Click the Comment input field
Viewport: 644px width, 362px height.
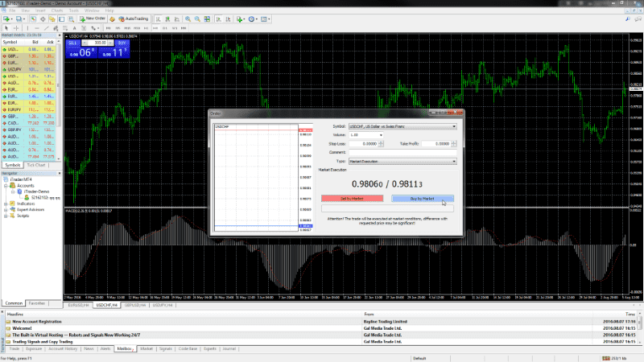point(402,152)
